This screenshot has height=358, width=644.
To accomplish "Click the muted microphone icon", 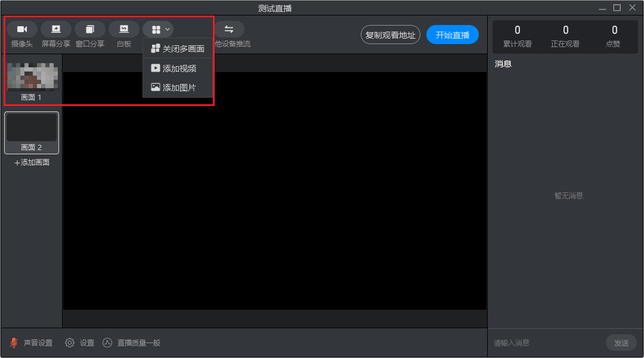I will point(14,343).
